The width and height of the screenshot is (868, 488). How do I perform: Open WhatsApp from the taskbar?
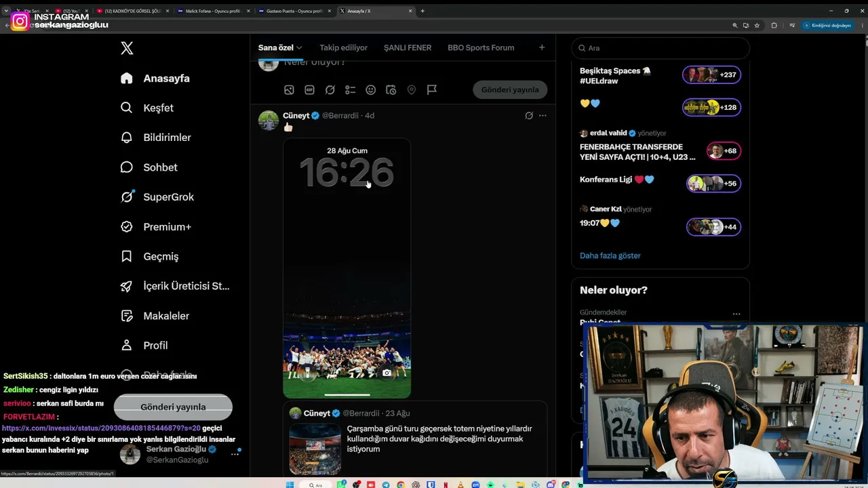tap(341, 485)
